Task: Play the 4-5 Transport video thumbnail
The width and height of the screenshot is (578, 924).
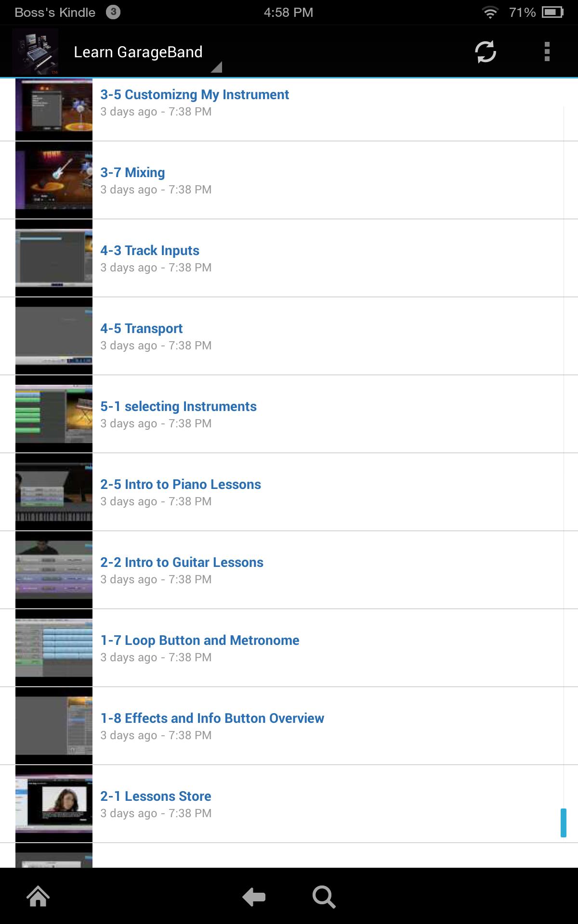Action: click(x=54, y=336)
